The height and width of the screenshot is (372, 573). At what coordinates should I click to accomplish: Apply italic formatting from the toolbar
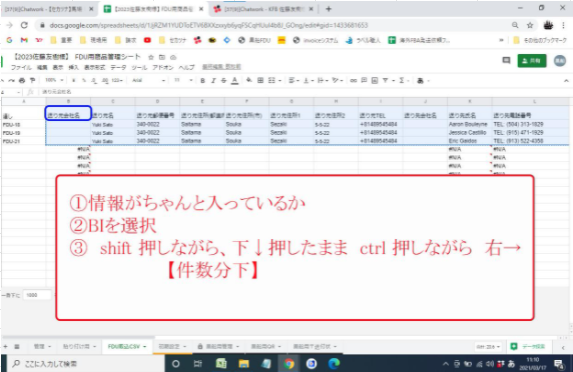pyautogui.click(x=213, y=80)
